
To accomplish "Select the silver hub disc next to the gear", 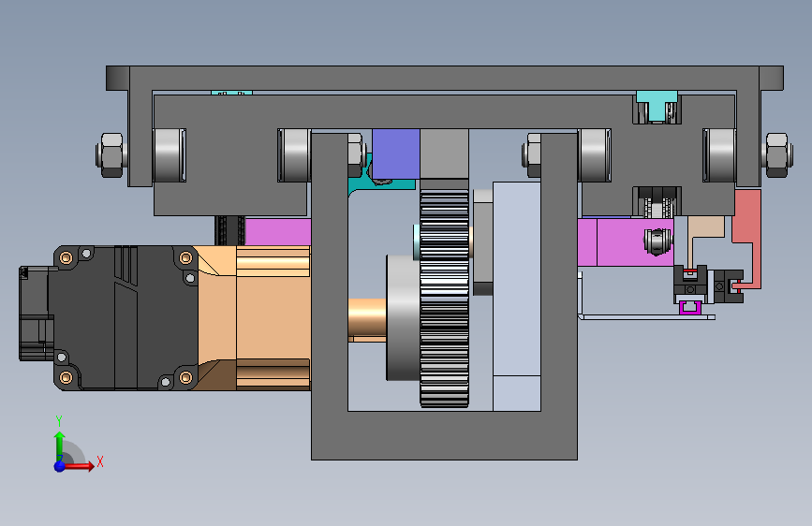I will pyautogui.click(x=403, y=318).
